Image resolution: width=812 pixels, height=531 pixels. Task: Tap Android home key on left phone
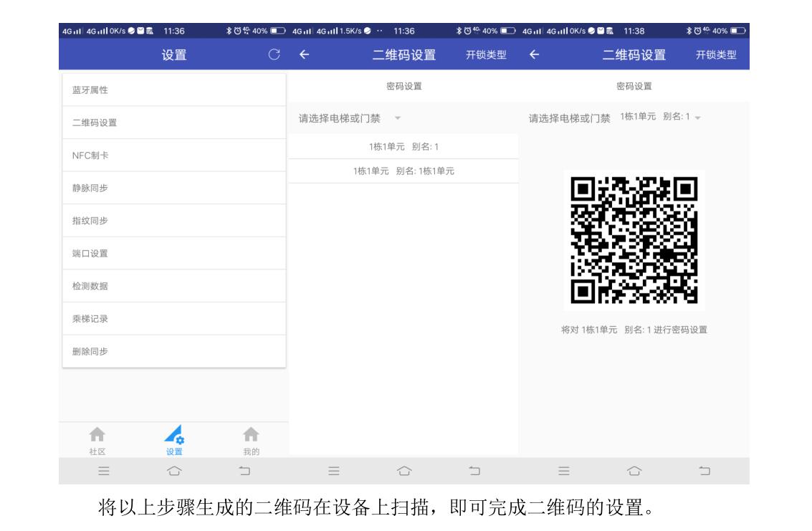[175, 471]
